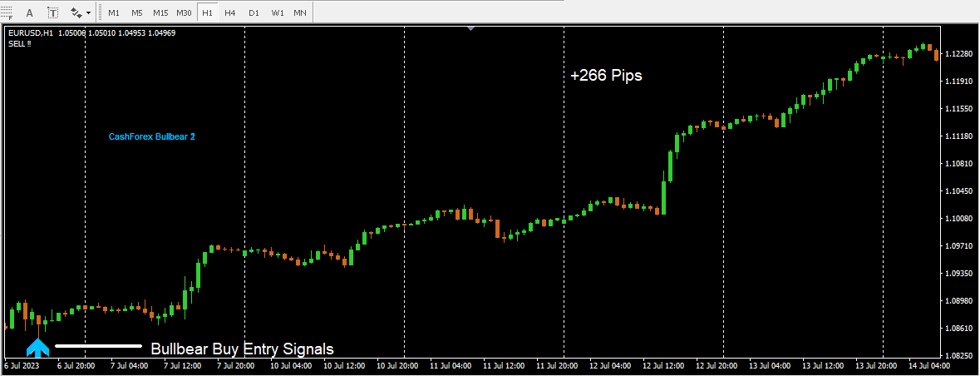Screen dimensions: 980x376
Task: Click the 6 Jul 20:00 time label
Action: [x=76, y=366]
